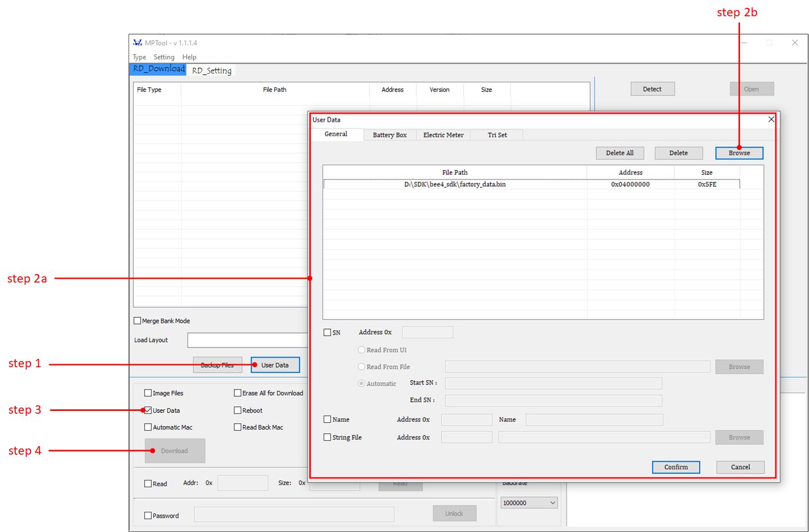809x532 pixels.
Task: Click the Load Layout input field
Action: click(247, 340)
